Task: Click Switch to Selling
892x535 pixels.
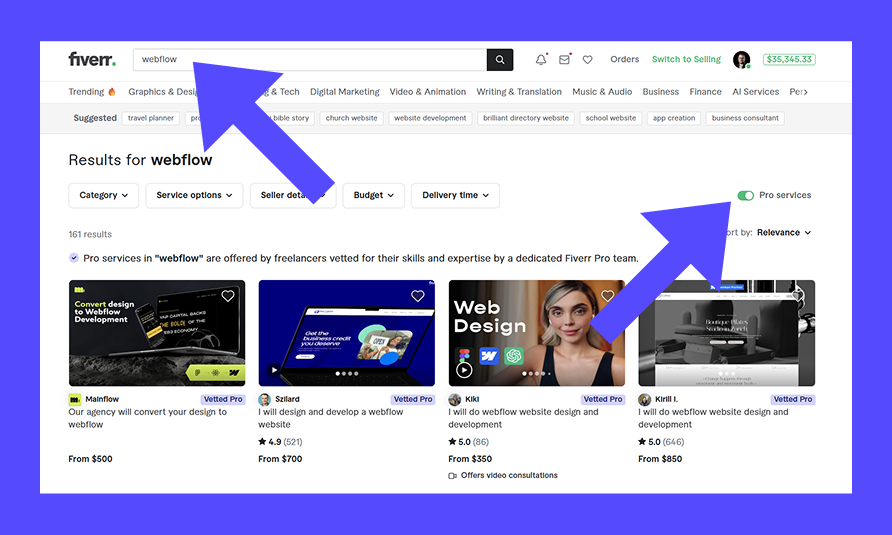Action: coord(686,59)
